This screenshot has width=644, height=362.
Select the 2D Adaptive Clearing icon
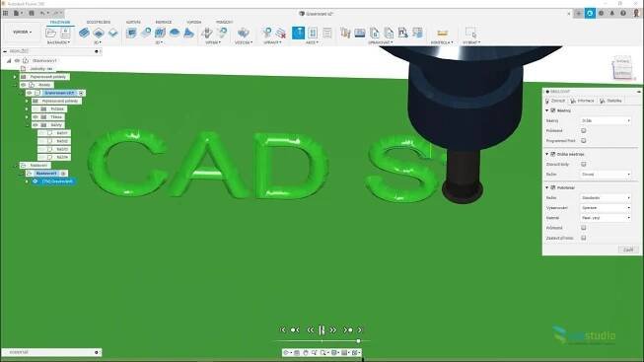tap(84, 33)
